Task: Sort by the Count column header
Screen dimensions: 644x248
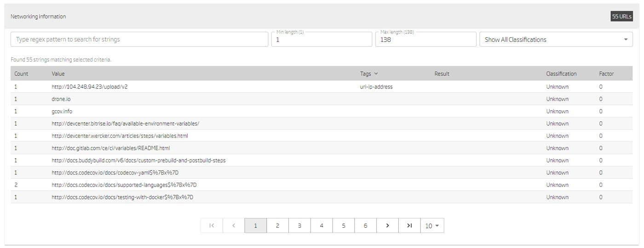Action: (21, 73)
